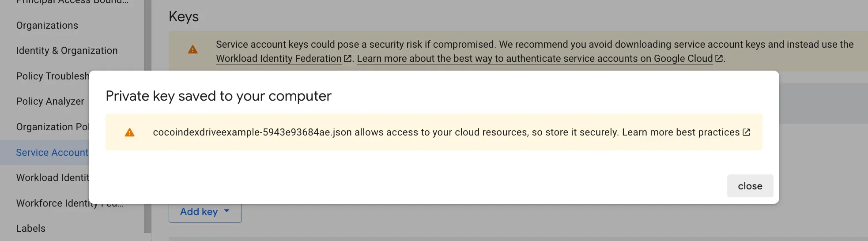Open Service Accounts sidebar item
Screen dimensions: 868x241
click(x=52, y=153)
